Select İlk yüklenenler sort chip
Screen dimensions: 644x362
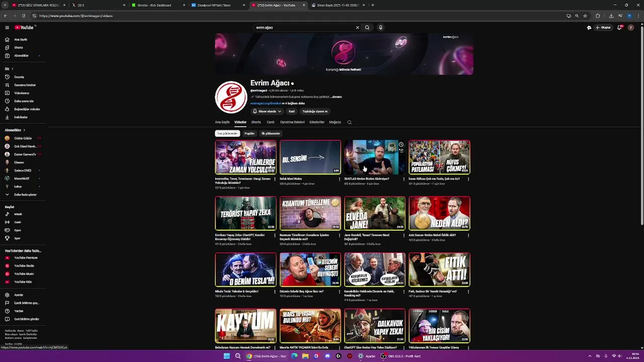(x=271, y=133)
